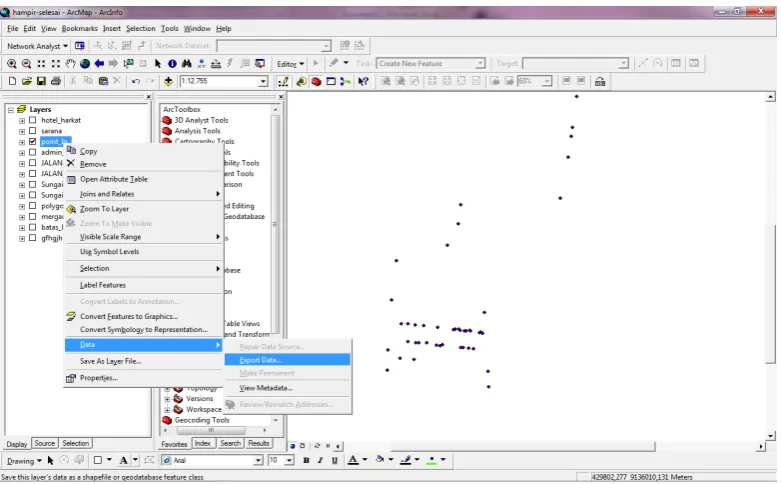Switch to the Source tab
The image size is (781, 484).
coord(44,443)
